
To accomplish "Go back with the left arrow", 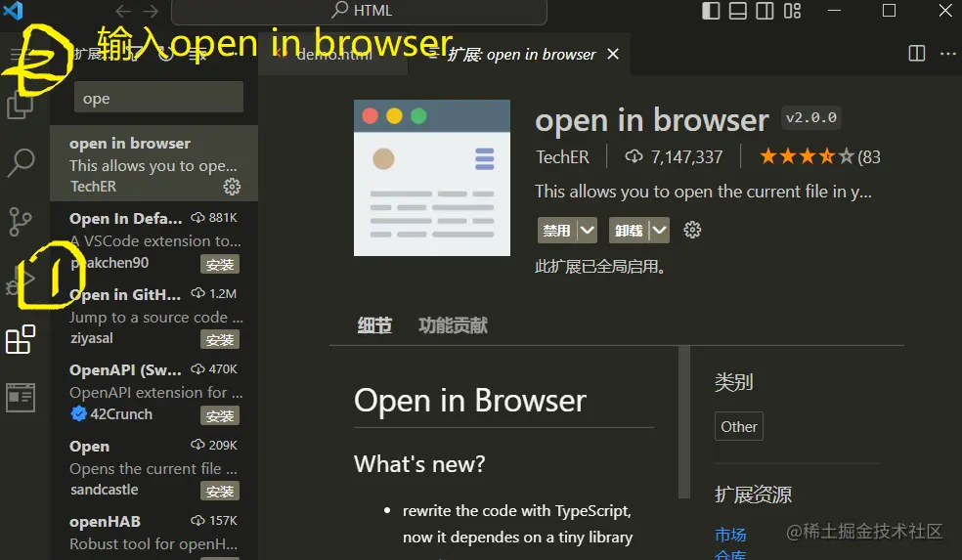I will click(x=123, y=11).
